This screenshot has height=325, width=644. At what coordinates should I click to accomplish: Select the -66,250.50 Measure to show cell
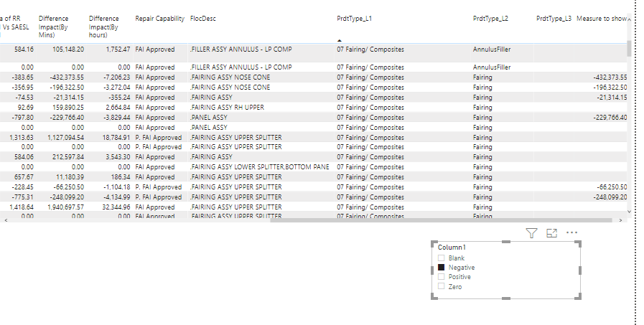(612, 187)
